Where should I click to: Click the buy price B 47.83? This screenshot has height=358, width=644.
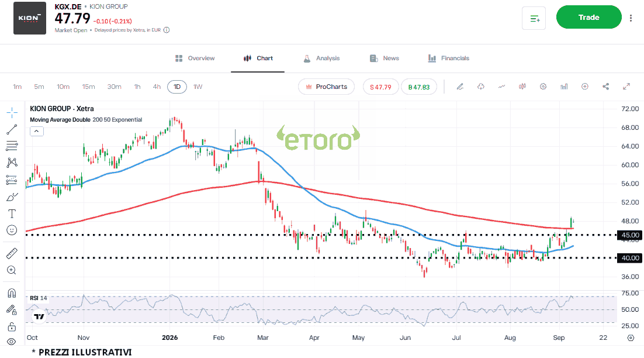pos(419,87)
